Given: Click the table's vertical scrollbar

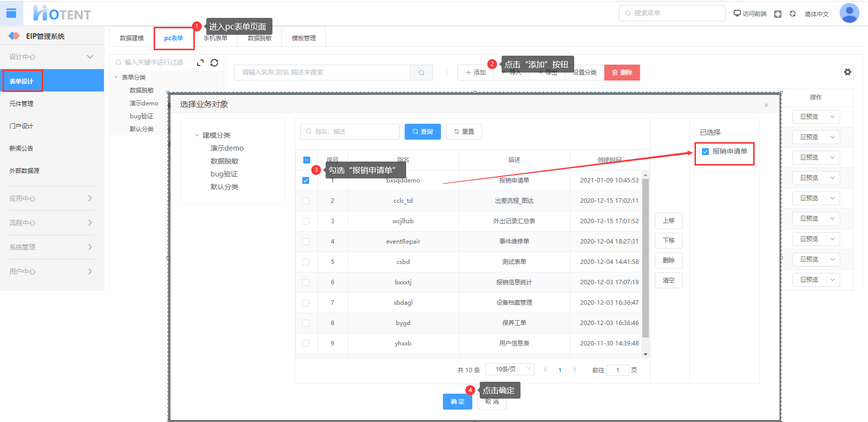Looking at the screenshot, I should click(645, 258).
